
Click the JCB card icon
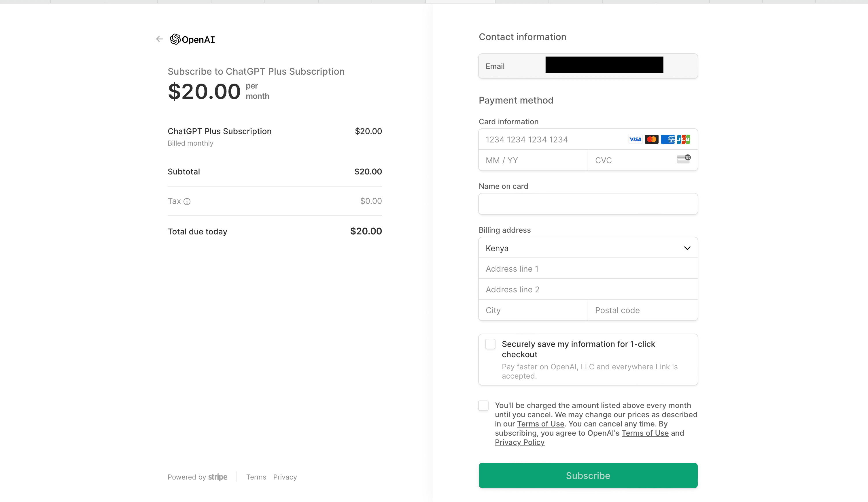tap(684, 139)
